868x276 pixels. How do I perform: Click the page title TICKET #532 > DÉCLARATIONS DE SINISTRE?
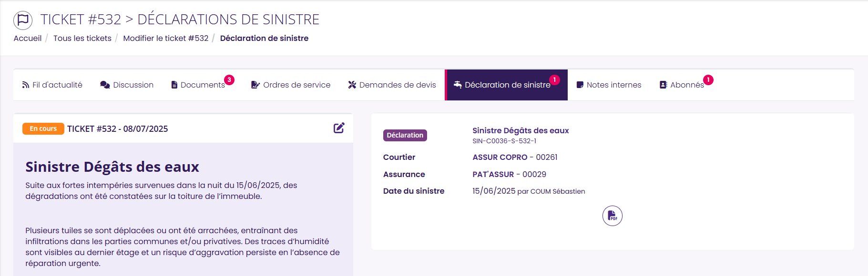point(180,20)
